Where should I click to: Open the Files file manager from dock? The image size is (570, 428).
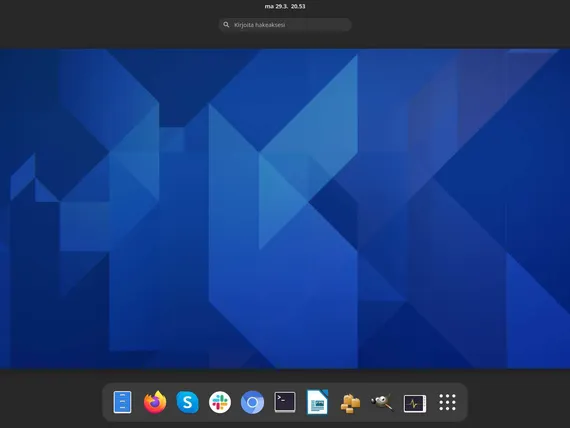(122, 402)
